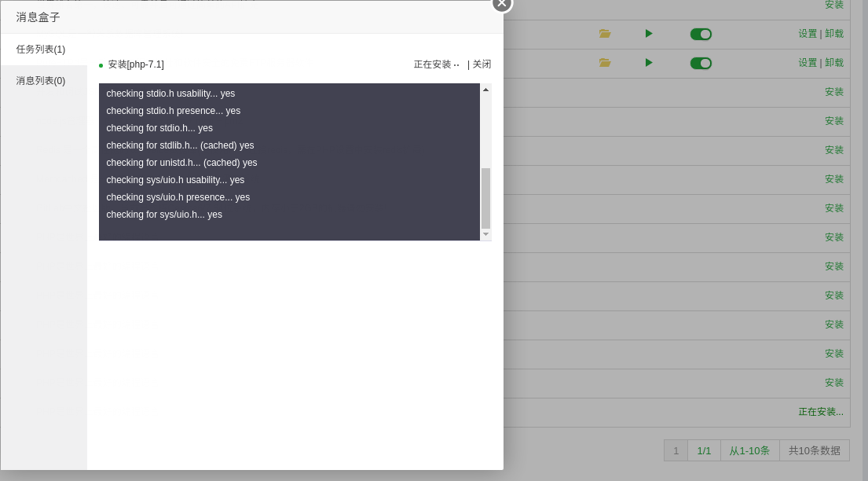Click the play icon in first toggled row
Image resolution: width=868 pixels, height=481 pixels.
(649, 34)
